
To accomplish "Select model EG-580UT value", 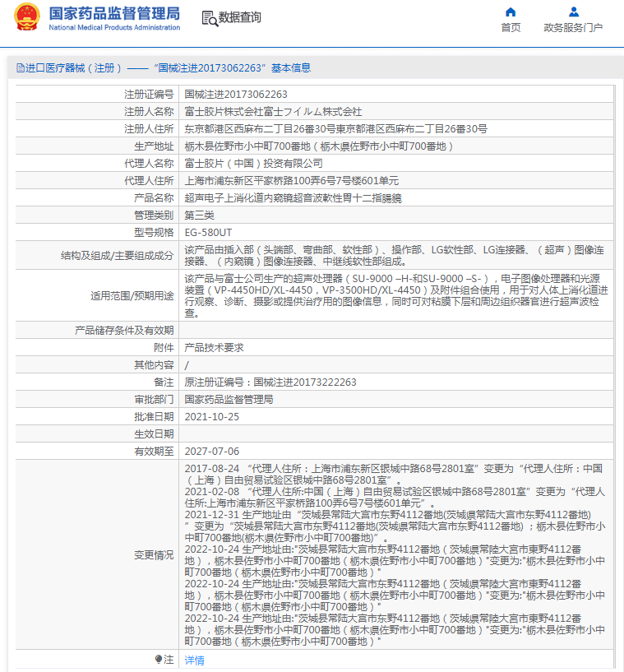I will pyautogui.click(x=208, y=233).
